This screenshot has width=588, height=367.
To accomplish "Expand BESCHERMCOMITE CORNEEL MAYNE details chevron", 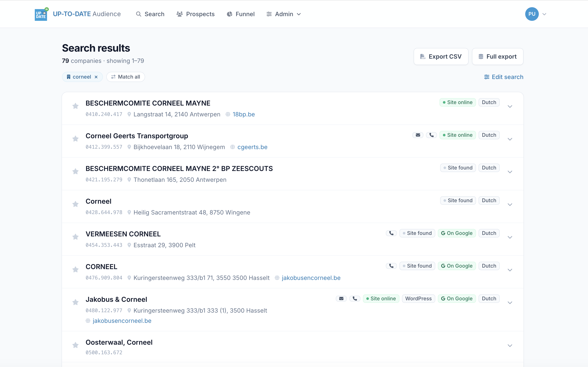I will 510,107.
